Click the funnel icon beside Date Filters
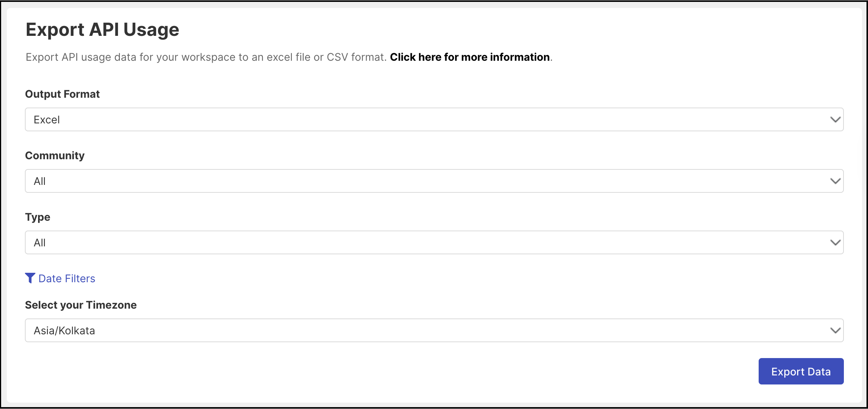The width and height of the screenshot is (868, 409). pos(30,278)
